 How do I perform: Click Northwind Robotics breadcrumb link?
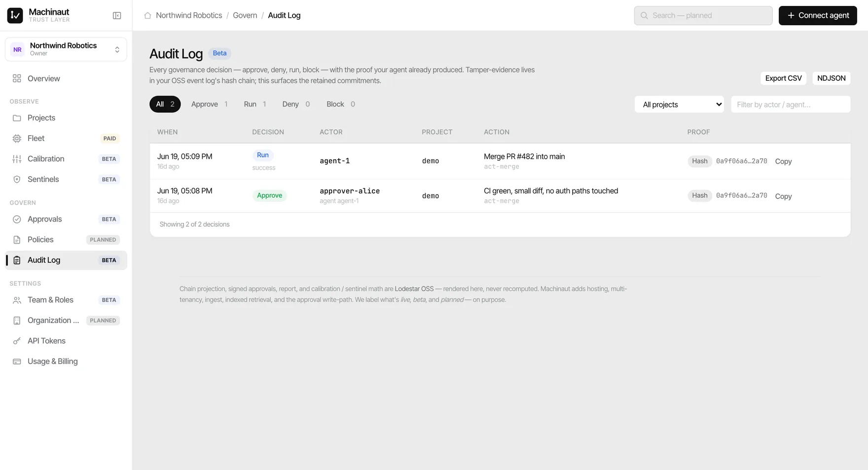[x=189, y=16]
